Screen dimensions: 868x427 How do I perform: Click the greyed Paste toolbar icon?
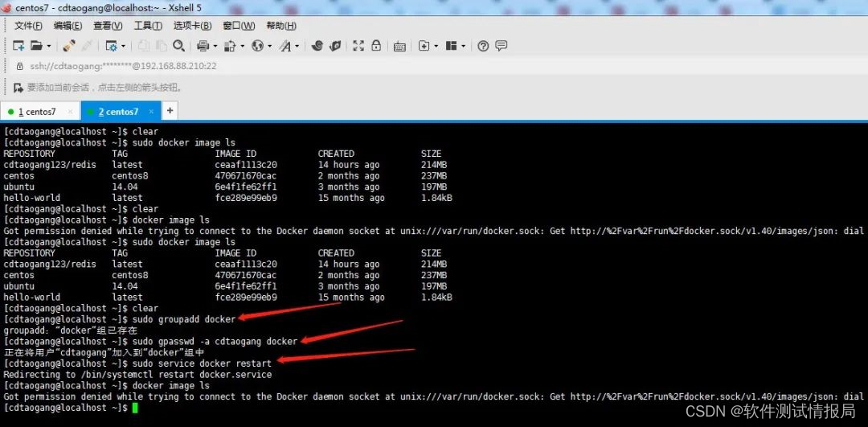(161, 46)
